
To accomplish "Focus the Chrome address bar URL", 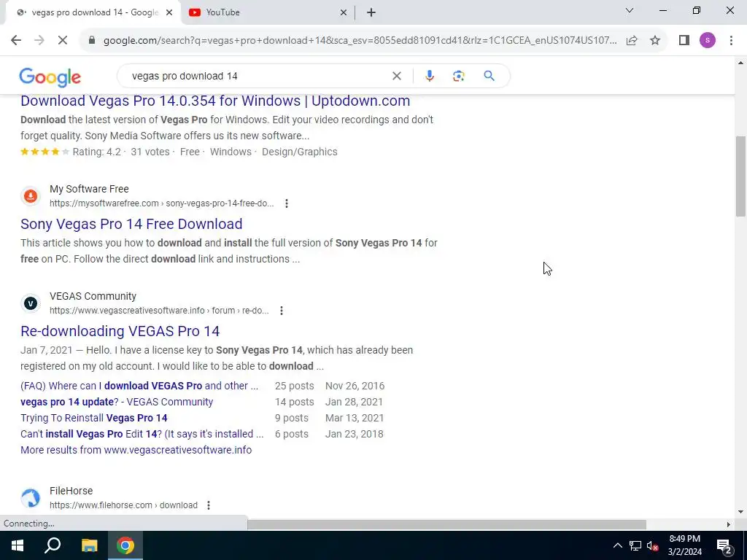I will point(360,40).
